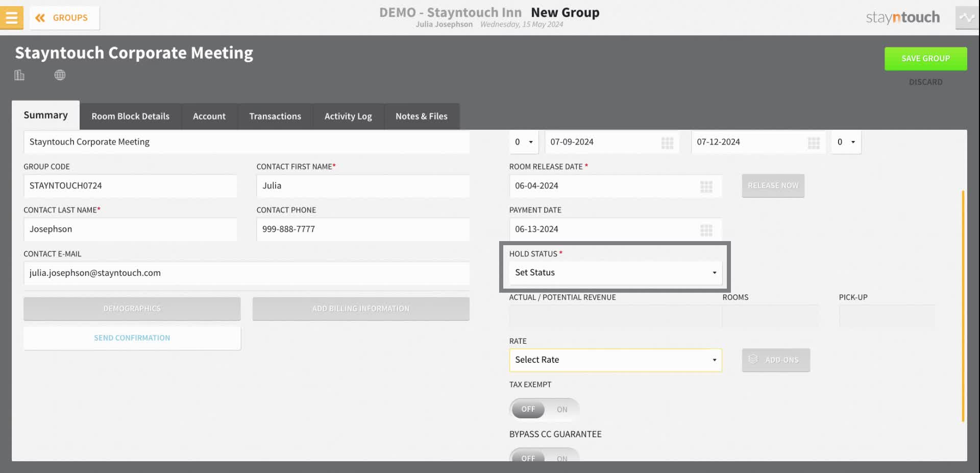980x473 pixels.
Task: Click the company building icon under group name
Action: (19, 75)
